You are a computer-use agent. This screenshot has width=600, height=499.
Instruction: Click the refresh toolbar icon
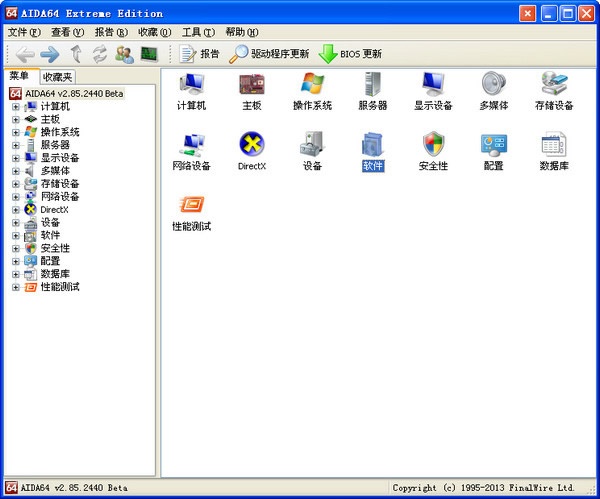pyautogui.click(x=100, y=54)
